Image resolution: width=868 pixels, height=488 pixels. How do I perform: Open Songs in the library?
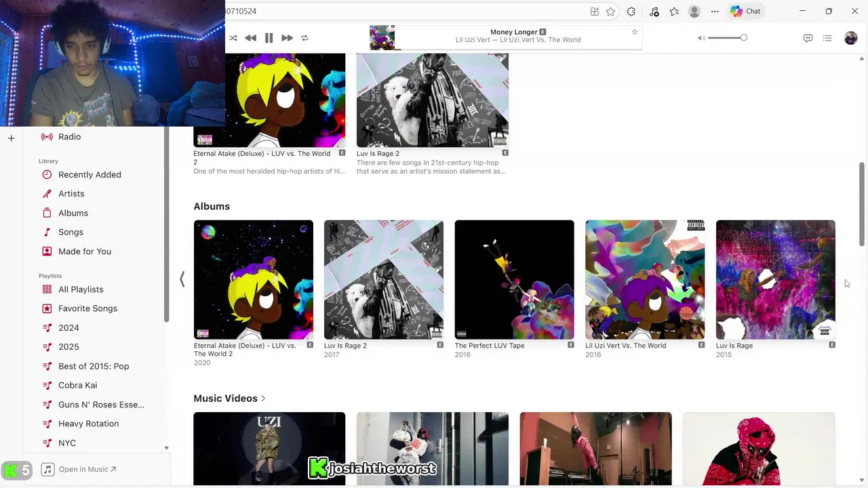pyautogui.click(x=71, y=232)
